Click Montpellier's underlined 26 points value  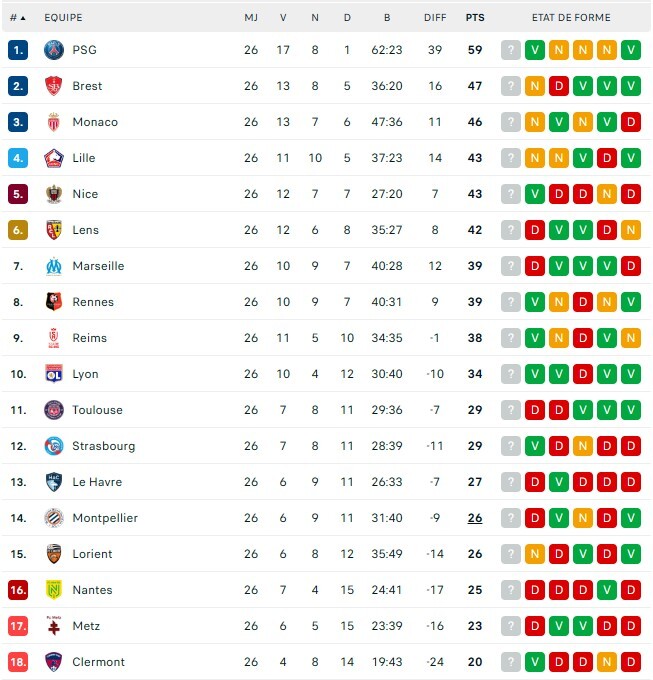(474, 518)
